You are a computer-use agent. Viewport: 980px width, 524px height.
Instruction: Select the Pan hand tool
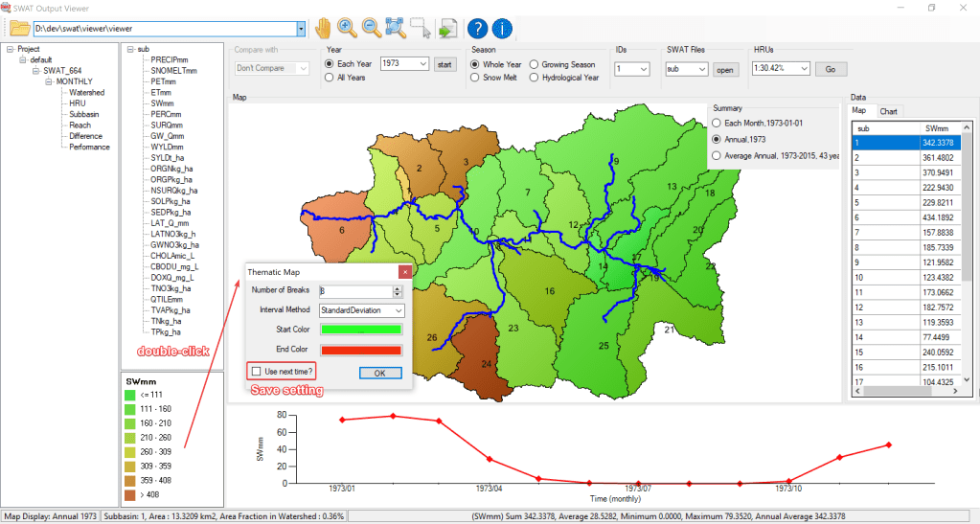[x=323, y=28]
